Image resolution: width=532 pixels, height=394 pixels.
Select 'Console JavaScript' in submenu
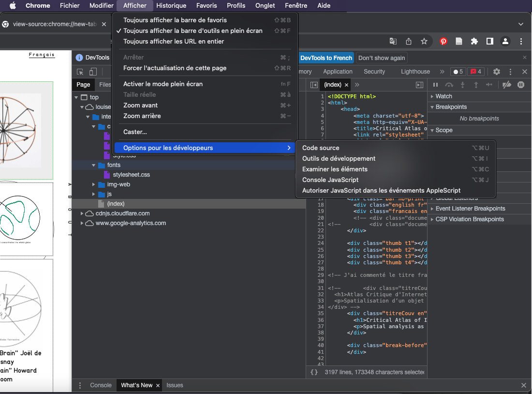pos(330,180)
